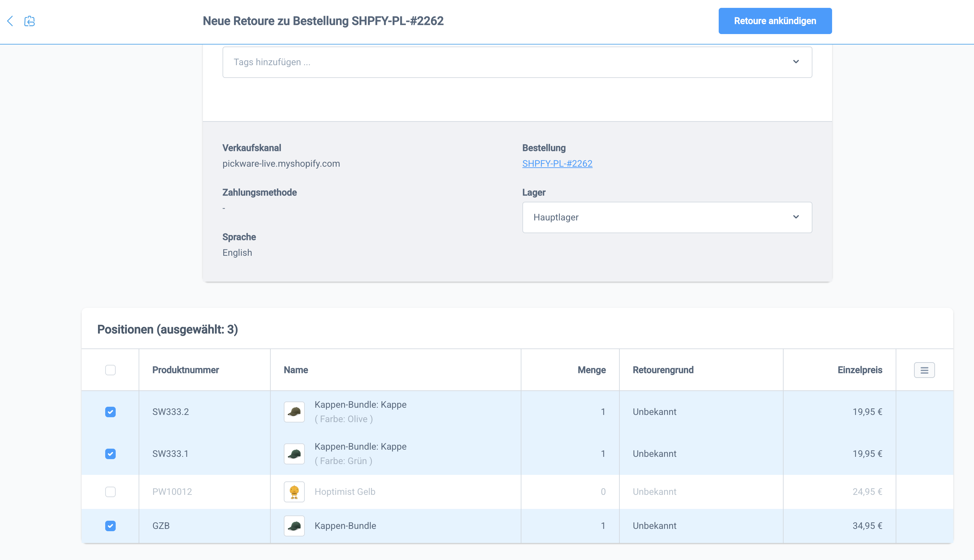Open the Hauptlager warehouse dropdown
The height and width of the screenshot is (560, 974).
(x=667, y=217)
